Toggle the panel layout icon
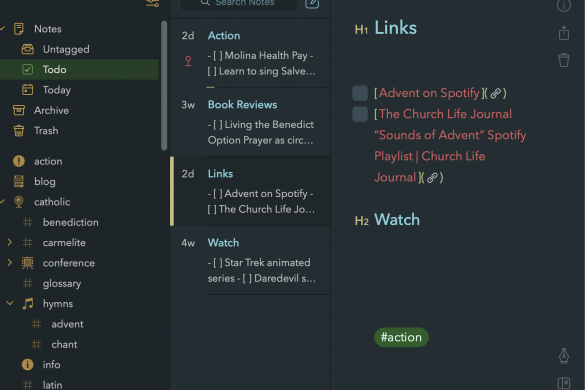Screen dimensions: 585x390 [x=564, y=383]
